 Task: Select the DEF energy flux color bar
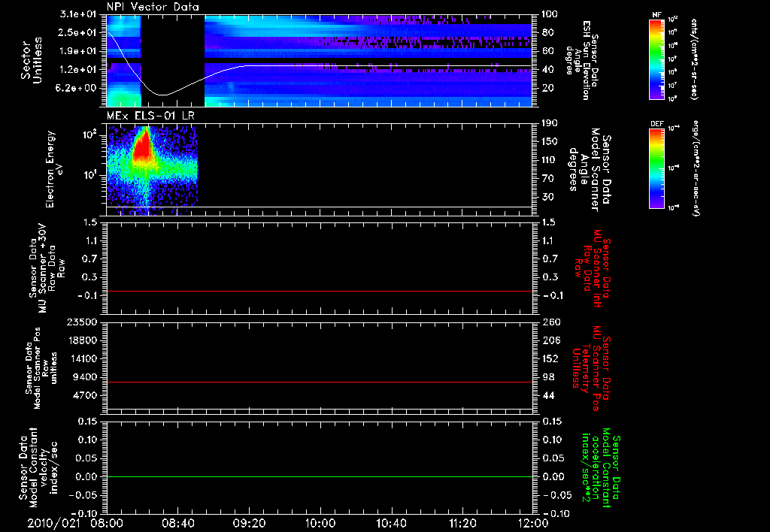(x=657, y=168)
